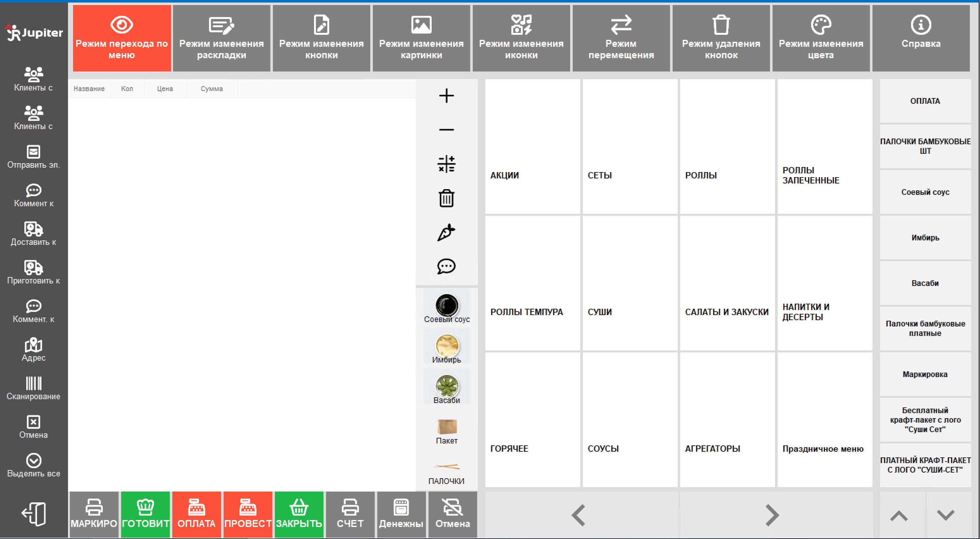Go to the previous menu page arrow

click(579, 515)
